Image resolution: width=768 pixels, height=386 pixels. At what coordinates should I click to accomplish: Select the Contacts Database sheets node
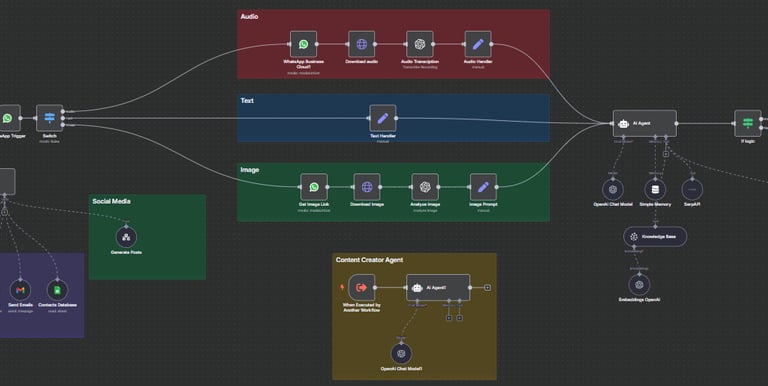click(x=57, y=290)
